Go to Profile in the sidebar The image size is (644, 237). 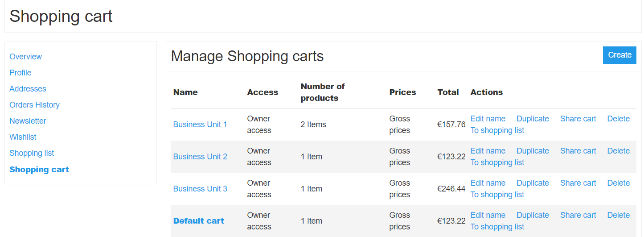21,73
